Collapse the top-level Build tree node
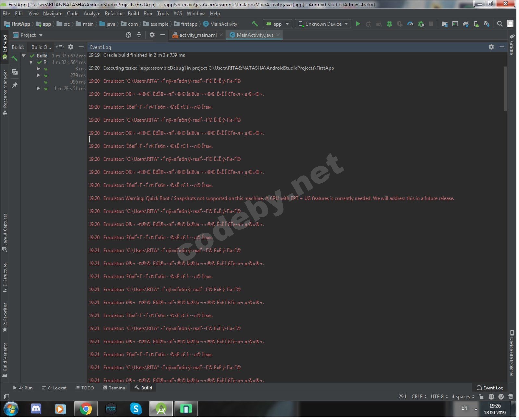Screen dimensions: 519x420 [24, 56]
